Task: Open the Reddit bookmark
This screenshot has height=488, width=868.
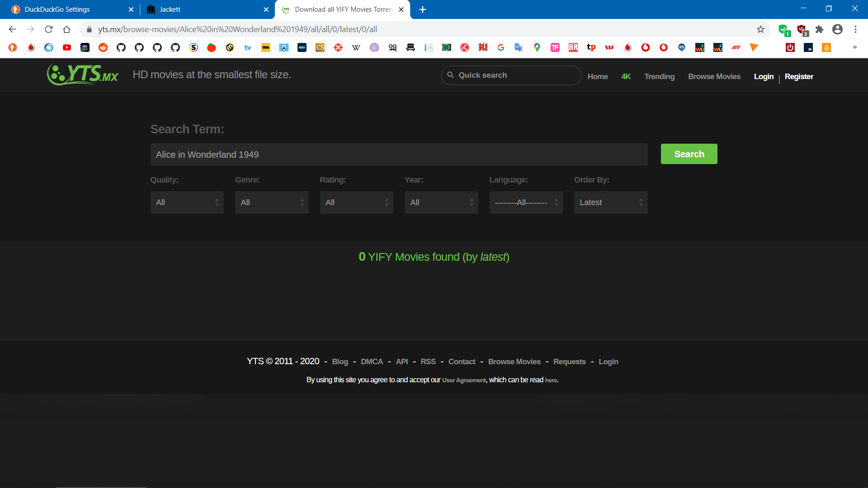Action: point(103,47)
